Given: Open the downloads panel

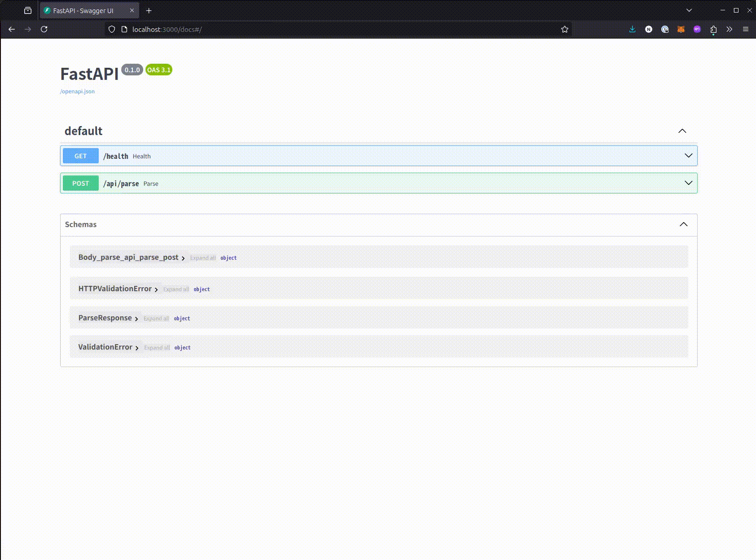Looking at the screenshot, I should [632, 29].
